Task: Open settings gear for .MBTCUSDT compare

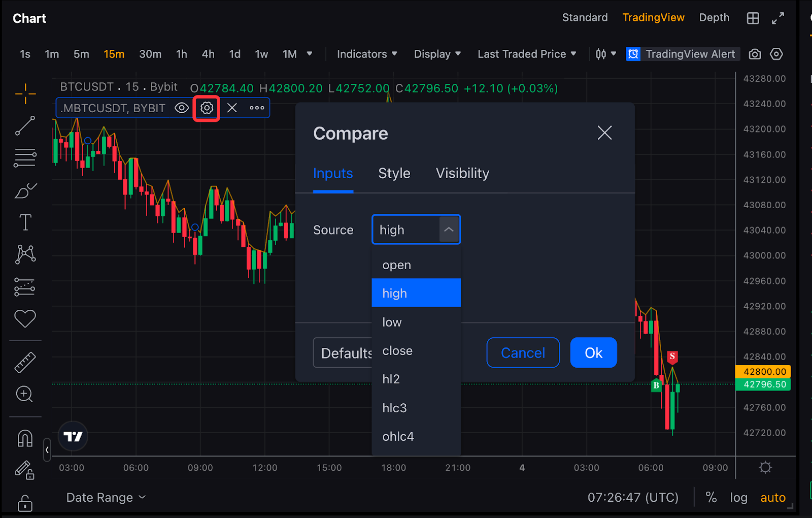Action: click(x=207, y=108)
